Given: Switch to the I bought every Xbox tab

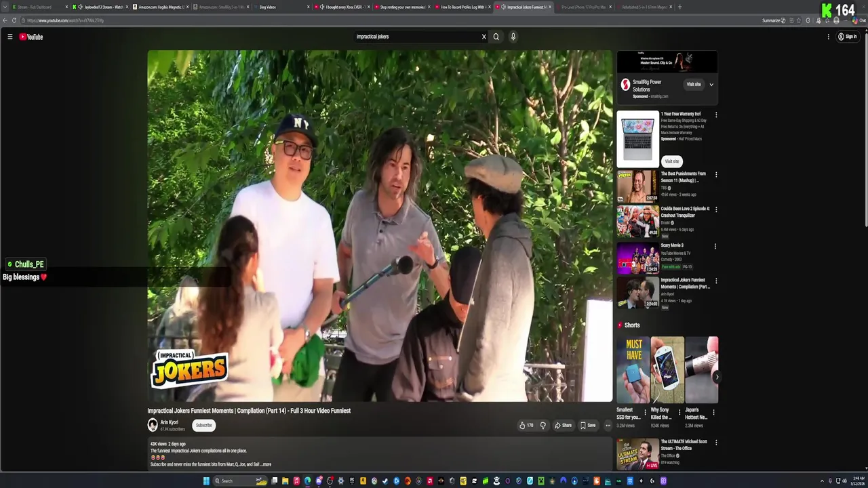Looking at the screenshot, I should coord(342,7).
